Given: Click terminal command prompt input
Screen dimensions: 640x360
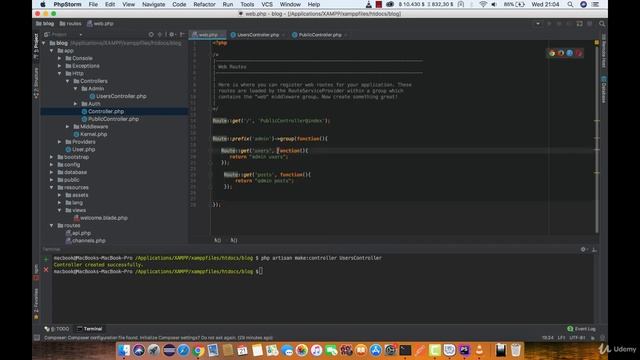Looking at the screenshot, I should tap(260, 271).
